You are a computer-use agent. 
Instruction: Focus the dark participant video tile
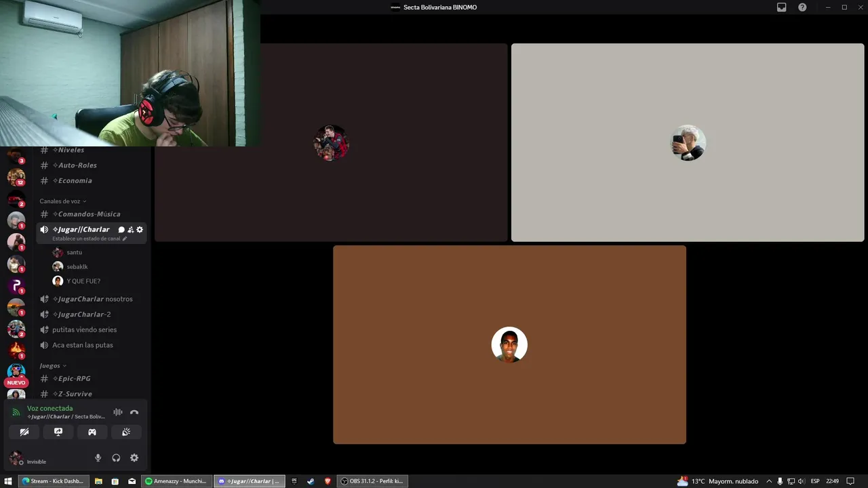tap(331, 142)
